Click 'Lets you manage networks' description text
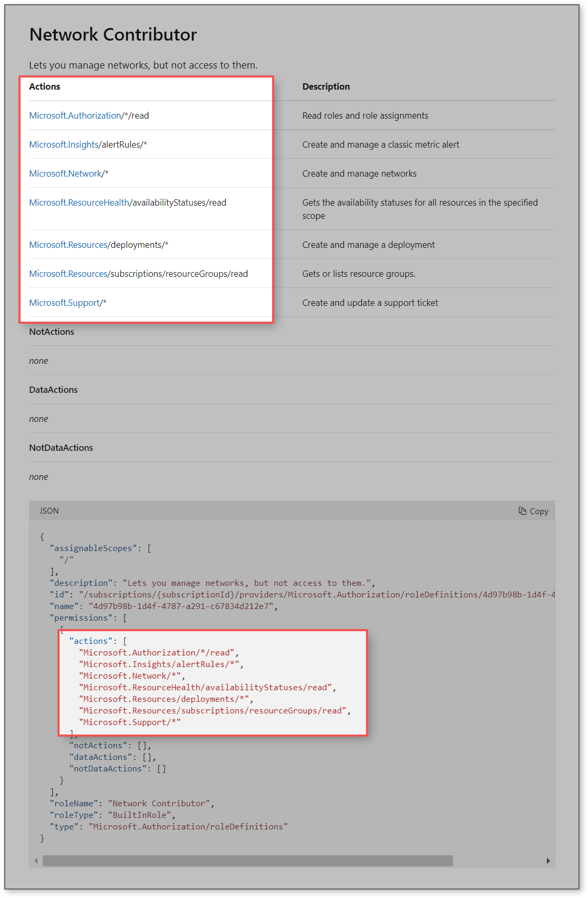Screen dimensions: 588x898 (143, 65)
